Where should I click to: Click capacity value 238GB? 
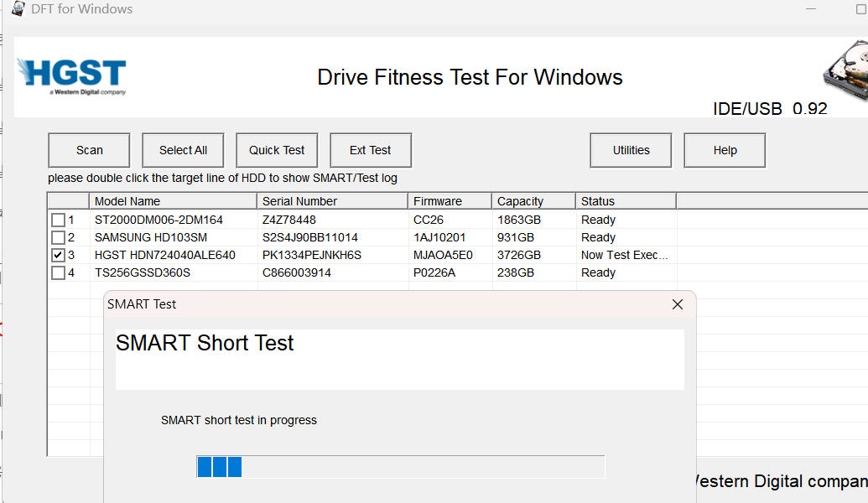[x=516, y=272]
